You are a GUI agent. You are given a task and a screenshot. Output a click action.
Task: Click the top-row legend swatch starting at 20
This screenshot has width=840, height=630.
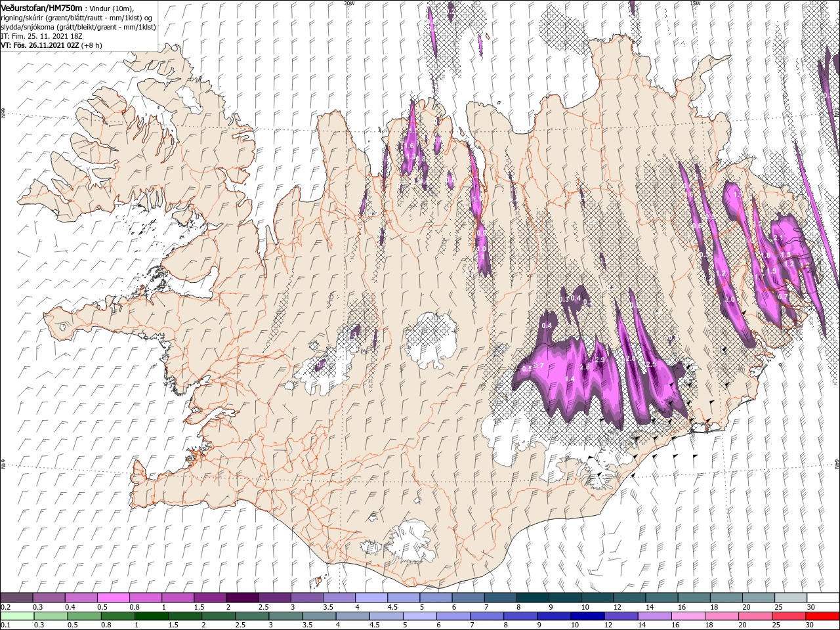[x=757, y=597]
